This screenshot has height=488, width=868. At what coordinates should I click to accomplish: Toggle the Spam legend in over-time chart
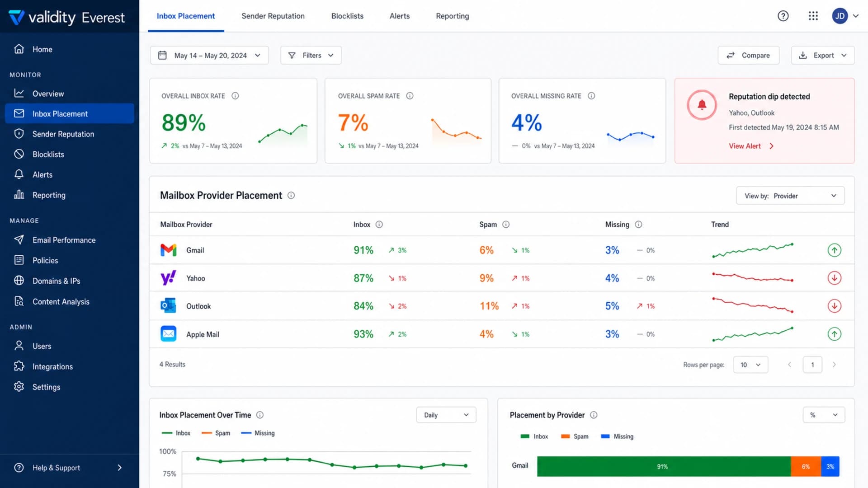[x=216, y=433]
